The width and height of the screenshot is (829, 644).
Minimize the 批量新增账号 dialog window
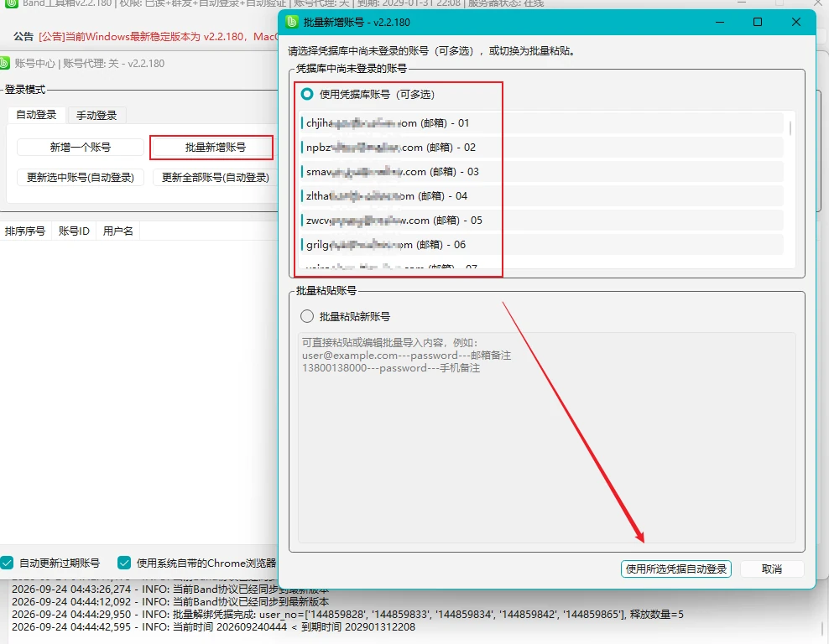[x=720, y=22]
